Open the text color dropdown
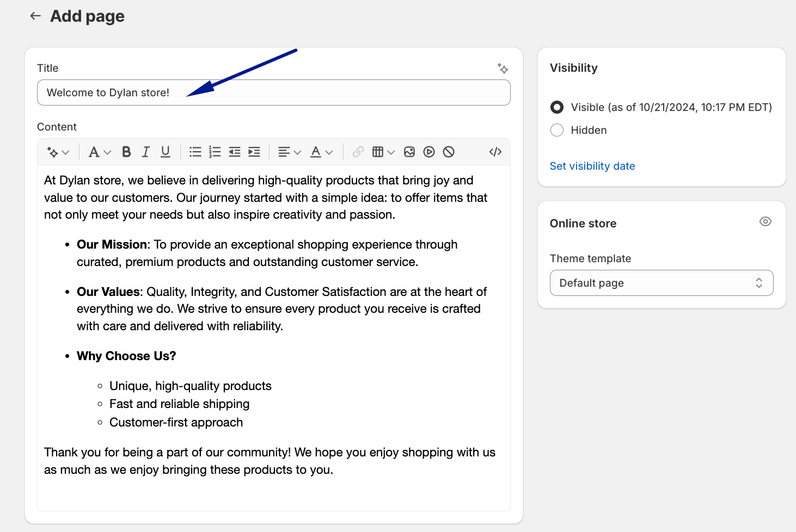Viewport: 796px width, 532px height. pyautogui.click(x=321, y=152)
